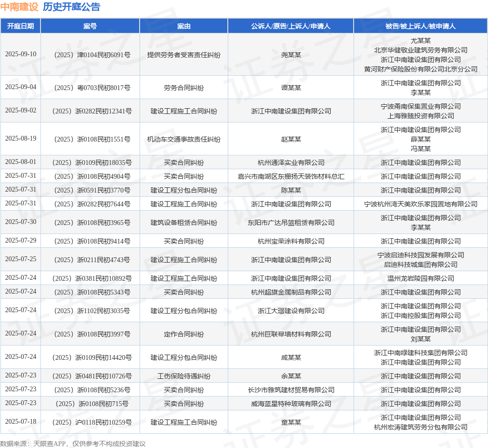Select case number (2025)津0104民初6091号
Screen dimensions: 488x448
click(92, 55)
